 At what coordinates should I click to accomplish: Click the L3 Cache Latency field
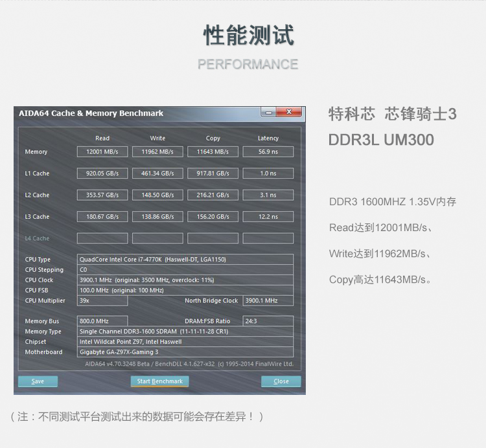coord(268,217)
